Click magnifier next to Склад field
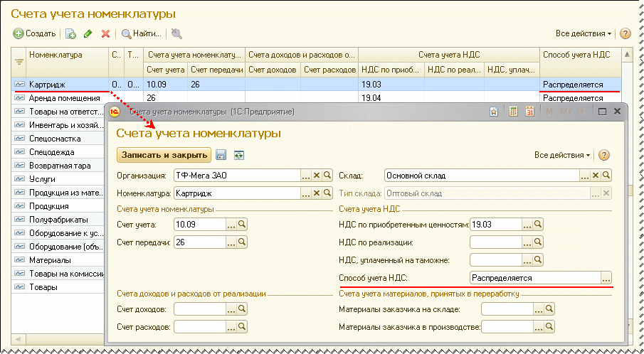644x354 pixels. coord(606,175)
